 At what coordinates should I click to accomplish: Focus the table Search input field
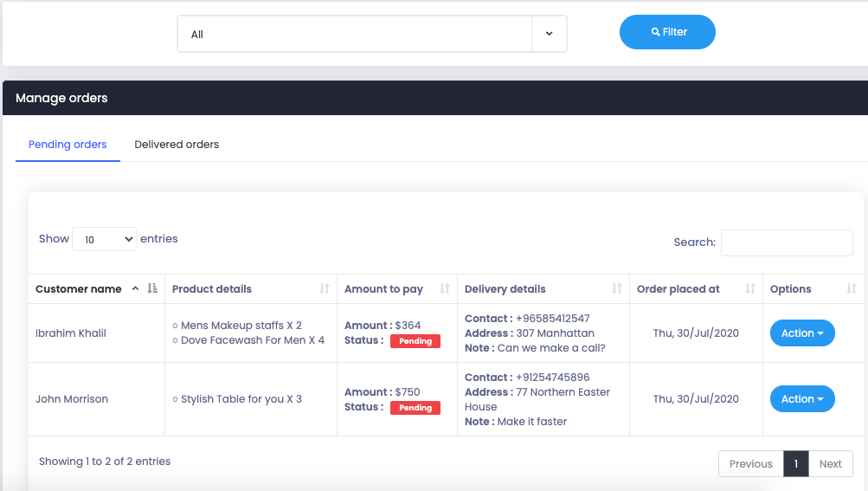787,242
